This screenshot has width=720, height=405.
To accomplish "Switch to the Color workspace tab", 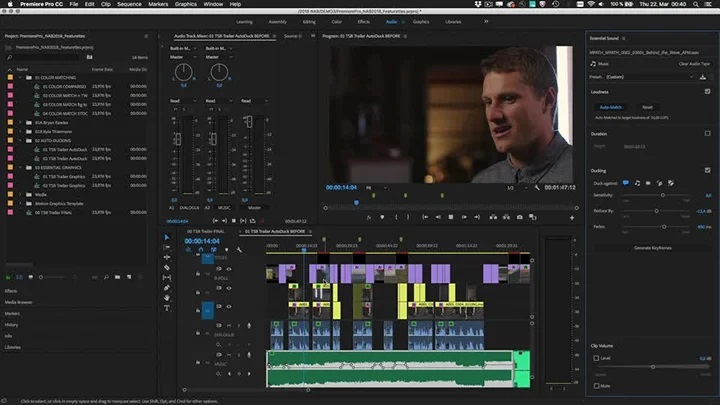I will tap(336, 20).
